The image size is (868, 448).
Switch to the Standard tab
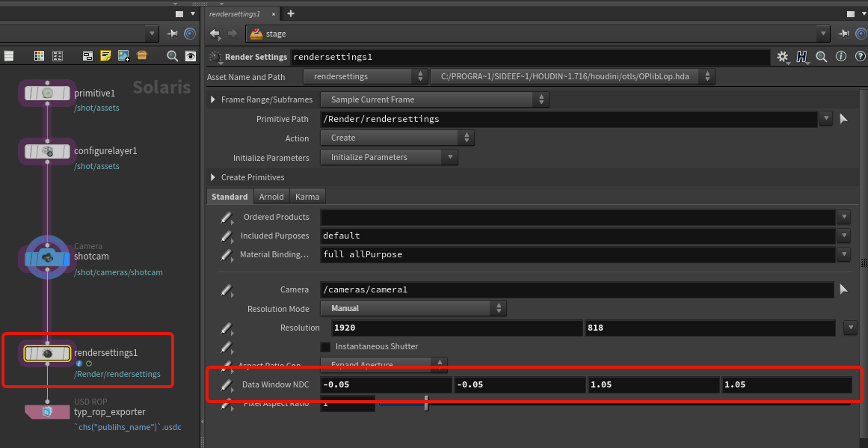point(230,197)
